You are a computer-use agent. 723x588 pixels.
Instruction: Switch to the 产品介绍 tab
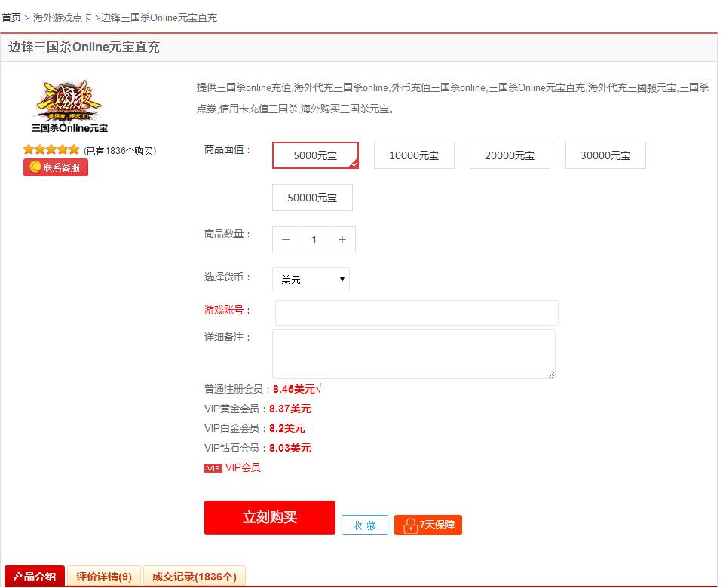coord(35,577)
